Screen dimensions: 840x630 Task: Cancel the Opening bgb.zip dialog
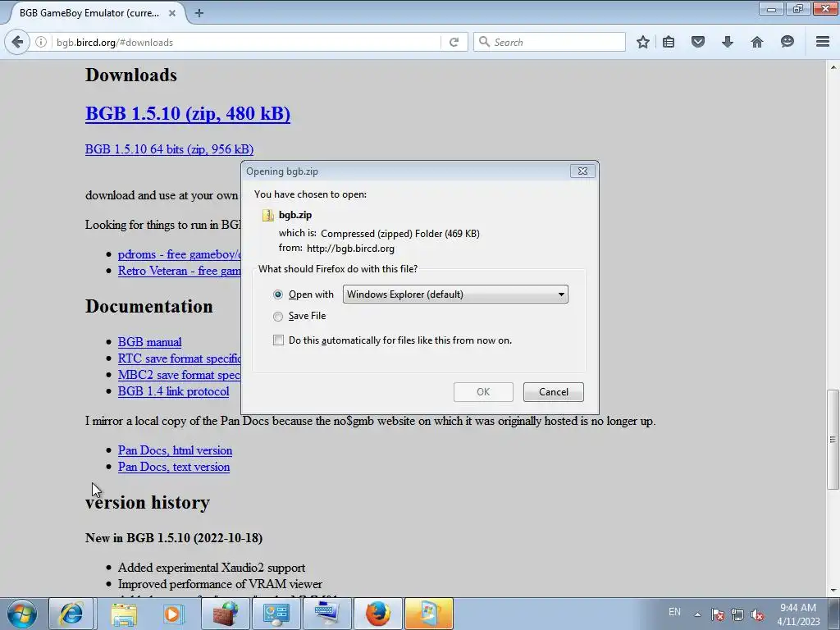554,391
